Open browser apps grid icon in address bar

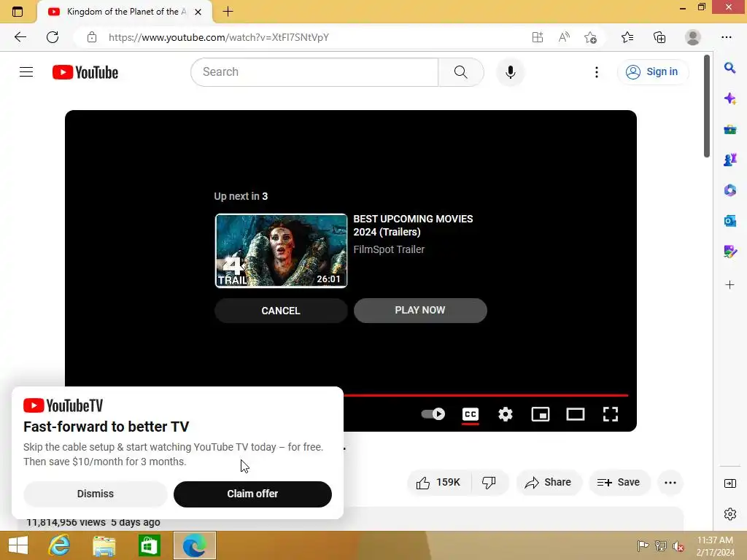pos(538,37)
